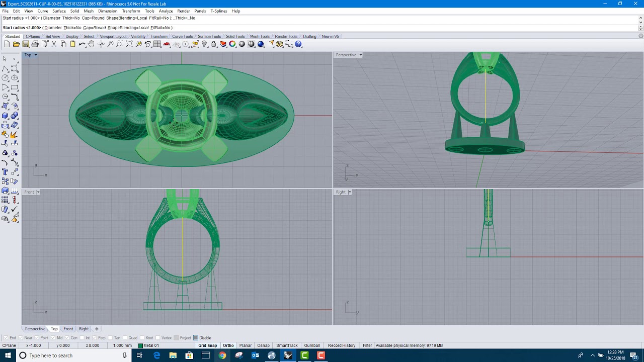Switch to the Front viewport tab at bottom

click(68, 329)
